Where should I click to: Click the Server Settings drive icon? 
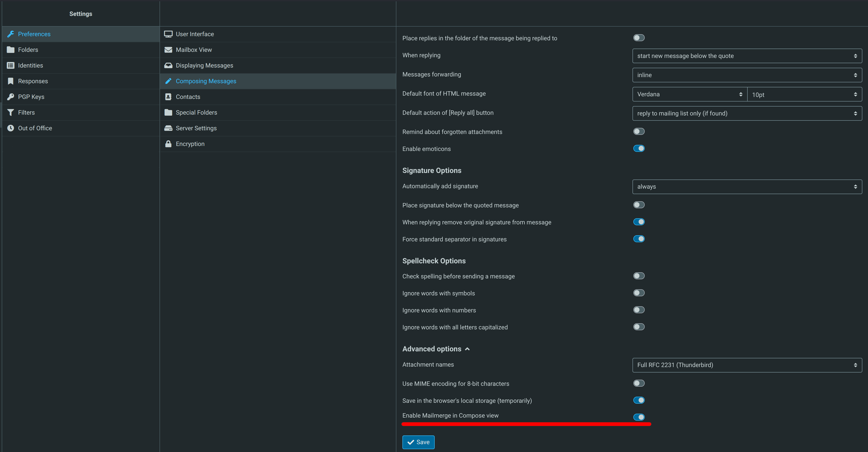click(168, 128)
